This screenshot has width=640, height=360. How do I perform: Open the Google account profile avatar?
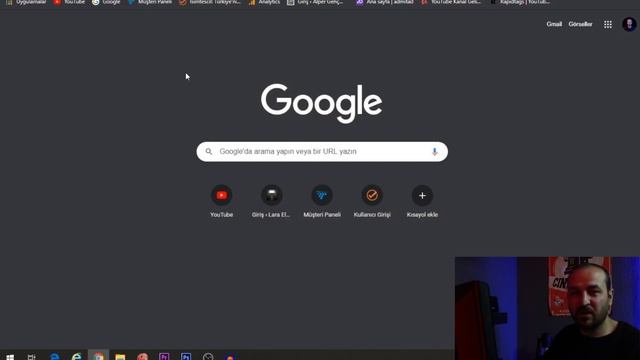629,24
